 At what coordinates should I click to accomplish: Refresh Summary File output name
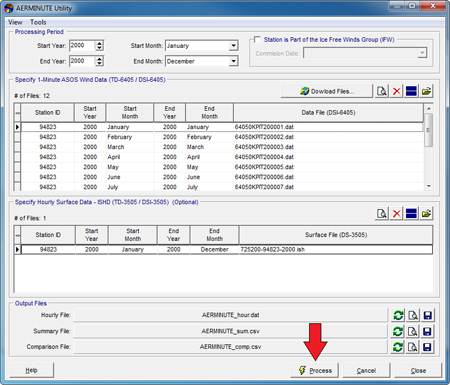(x=398, y=331)
